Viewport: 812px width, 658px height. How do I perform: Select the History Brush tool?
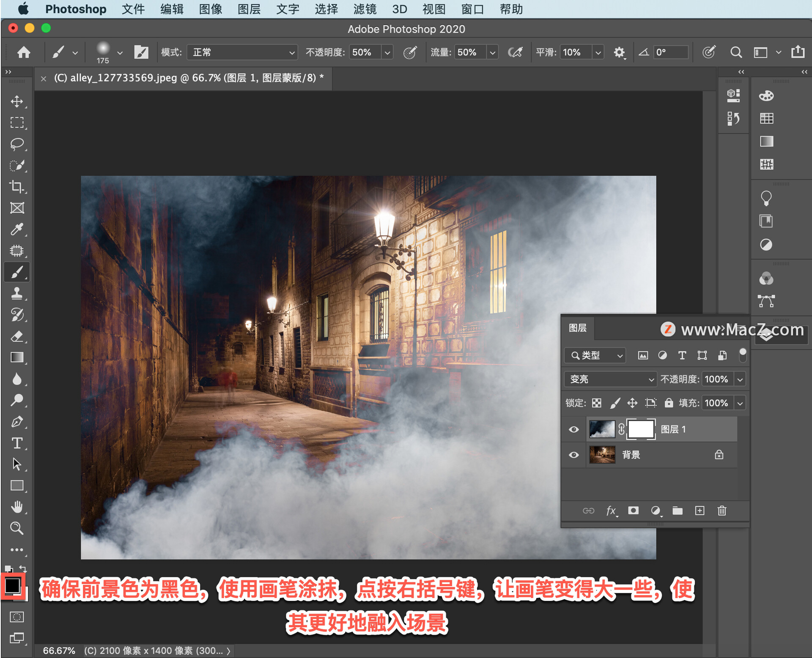point(17,315)
